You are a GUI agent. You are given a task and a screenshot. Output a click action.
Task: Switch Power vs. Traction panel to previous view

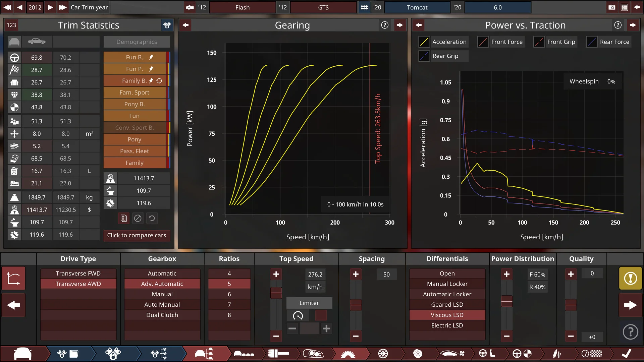pos(419,25)
